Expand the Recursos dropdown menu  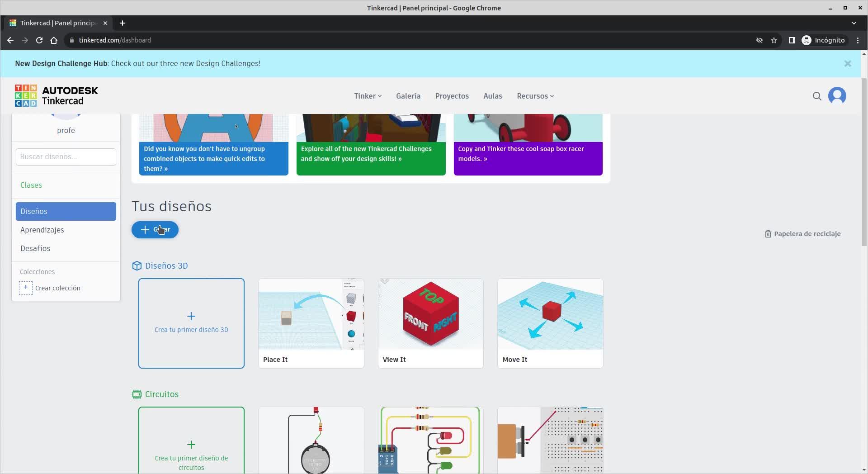pyautogui.click(x=535, y=96)
